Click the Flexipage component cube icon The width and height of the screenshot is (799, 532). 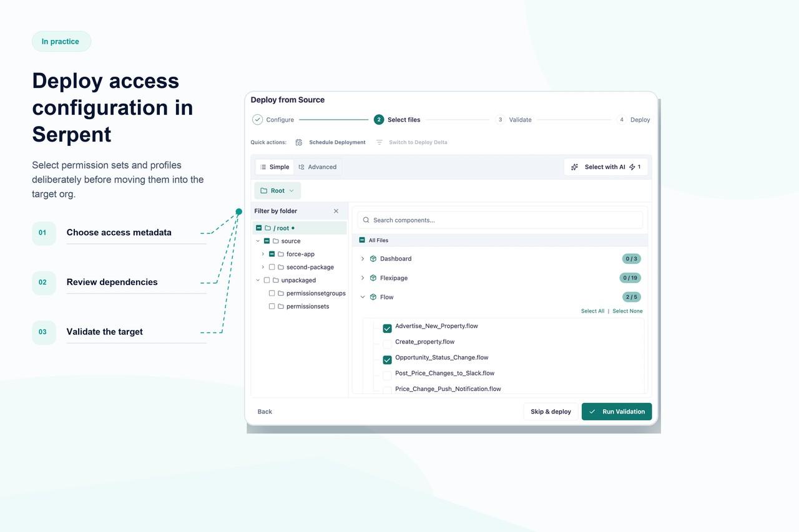tap(373, 278)
